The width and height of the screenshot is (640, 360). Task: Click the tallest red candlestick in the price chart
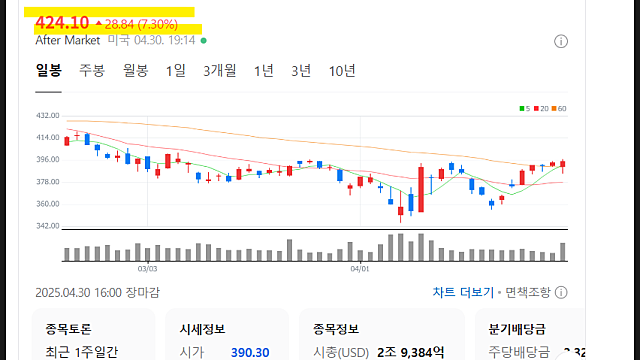tap(421, 189)
